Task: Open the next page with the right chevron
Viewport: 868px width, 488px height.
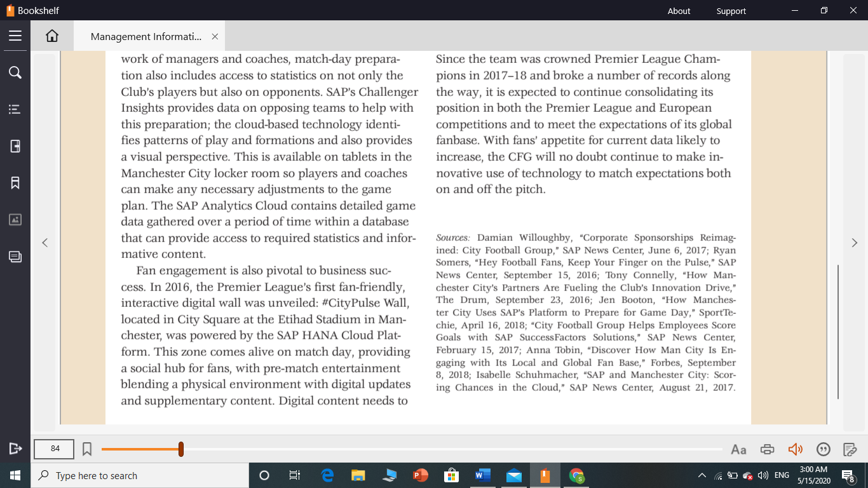Action: click(854, 242)
